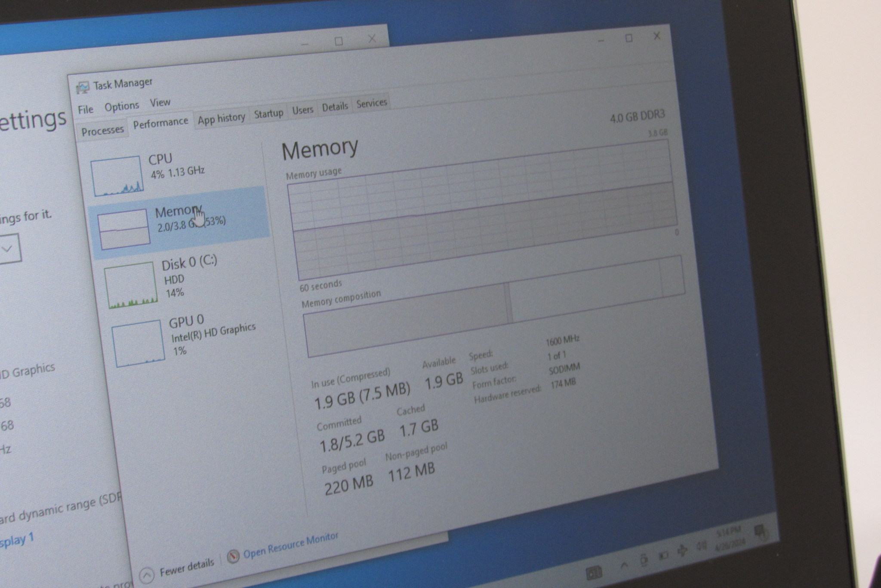The height and width of the screenshot is (588, 881).
Task: Select the CPU performance graph thumbnail
Action: 117,176
